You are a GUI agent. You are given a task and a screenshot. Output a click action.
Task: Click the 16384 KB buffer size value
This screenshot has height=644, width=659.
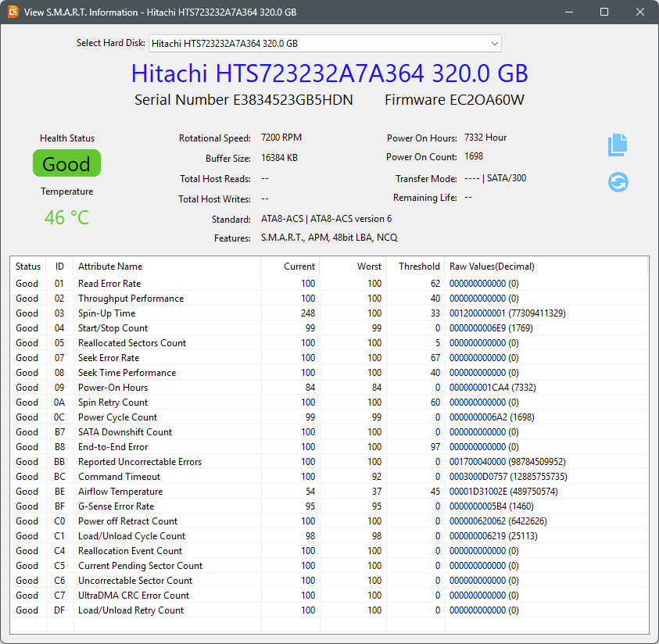[279, 158]
